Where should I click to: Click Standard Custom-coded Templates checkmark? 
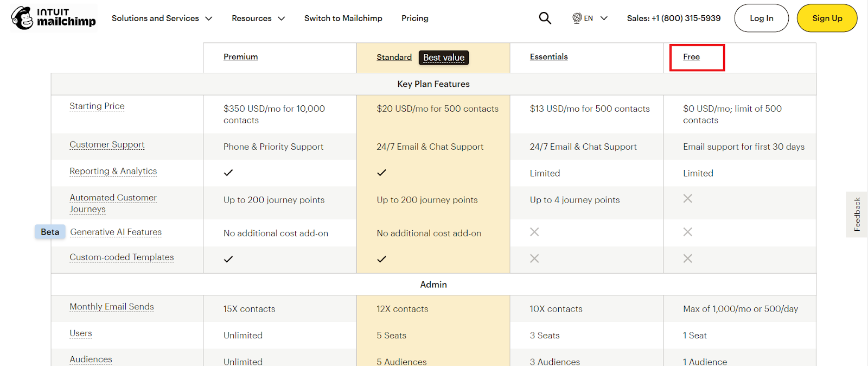point(381,259)
